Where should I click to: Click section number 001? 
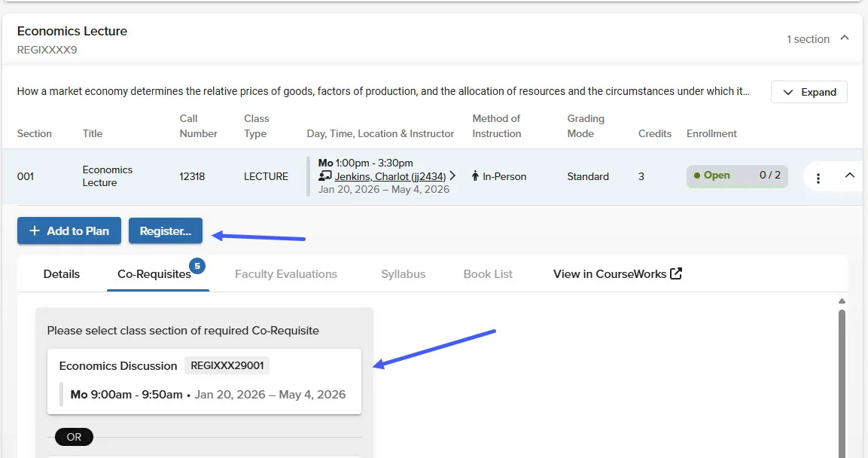coord(26,176)
